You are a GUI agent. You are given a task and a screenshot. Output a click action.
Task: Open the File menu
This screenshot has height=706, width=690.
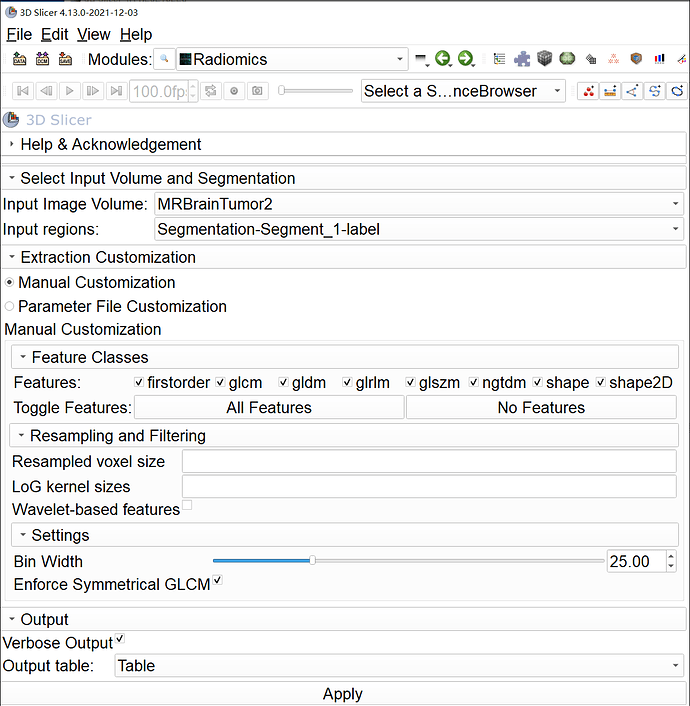coord(19,34)
